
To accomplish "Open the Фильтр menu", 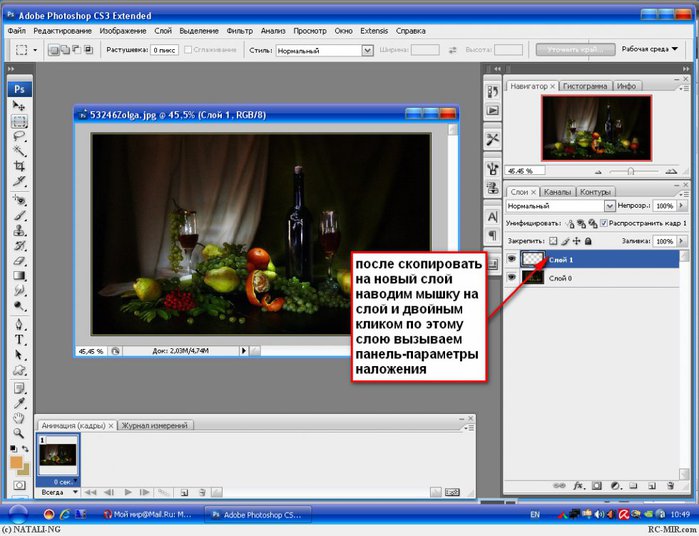I will tap(239, 31).
